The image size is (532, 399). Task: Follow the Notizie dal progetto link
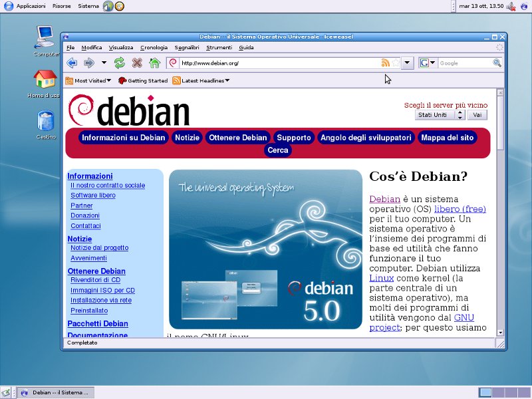(99, 247)
